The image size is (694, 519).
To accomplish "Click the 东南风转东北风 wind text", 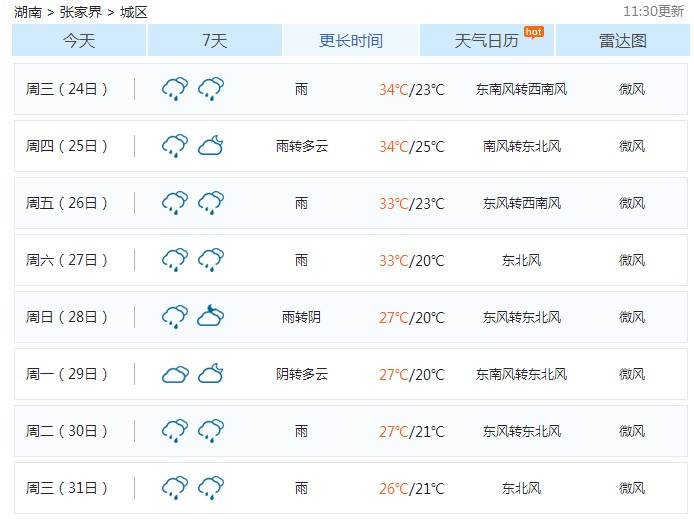I will [x=521, y=374].
